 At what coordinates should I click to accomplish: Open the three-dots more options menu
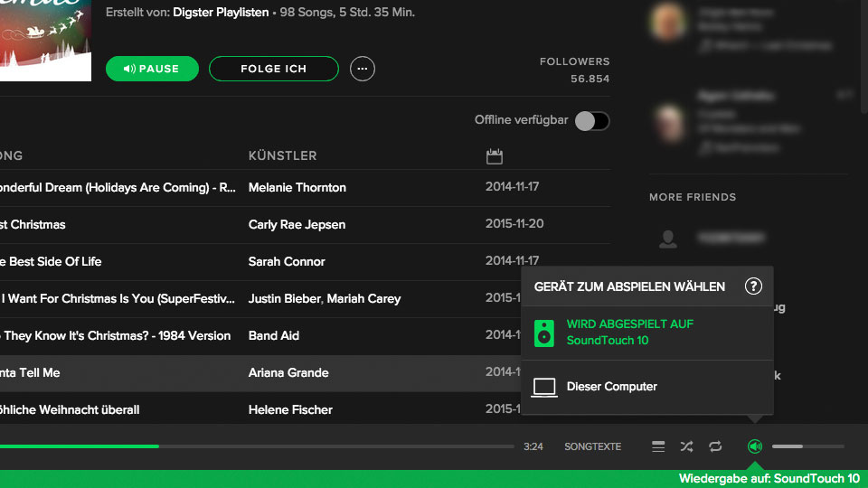pos(363,69)
